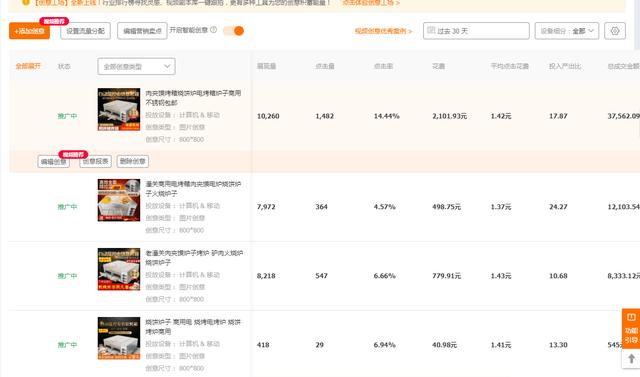Click the 编辑创意 button
Image resolution: width=640 pixels, height=377 pixels.
53,162
